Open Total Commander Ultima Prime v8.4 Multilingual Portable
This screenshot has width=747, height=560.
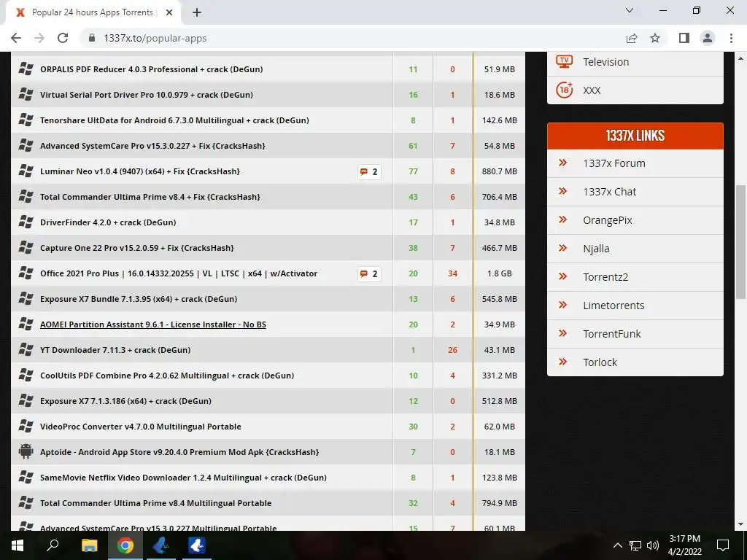(156, 503)
